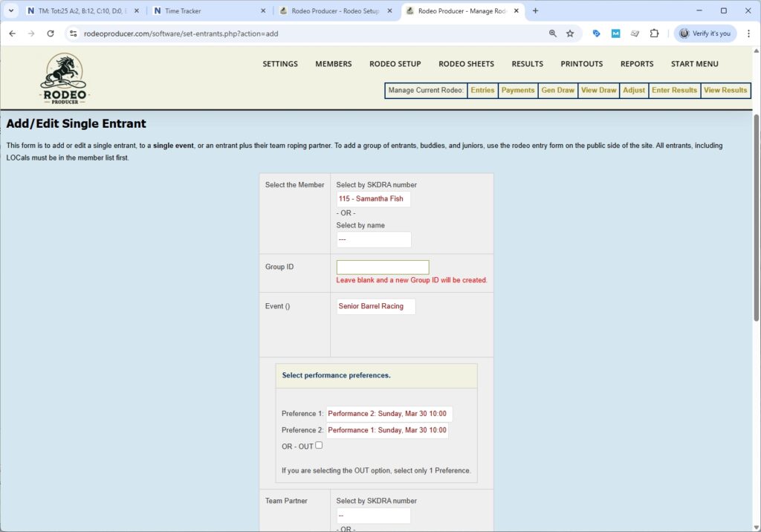Reload the current page

tap(51, 33)
